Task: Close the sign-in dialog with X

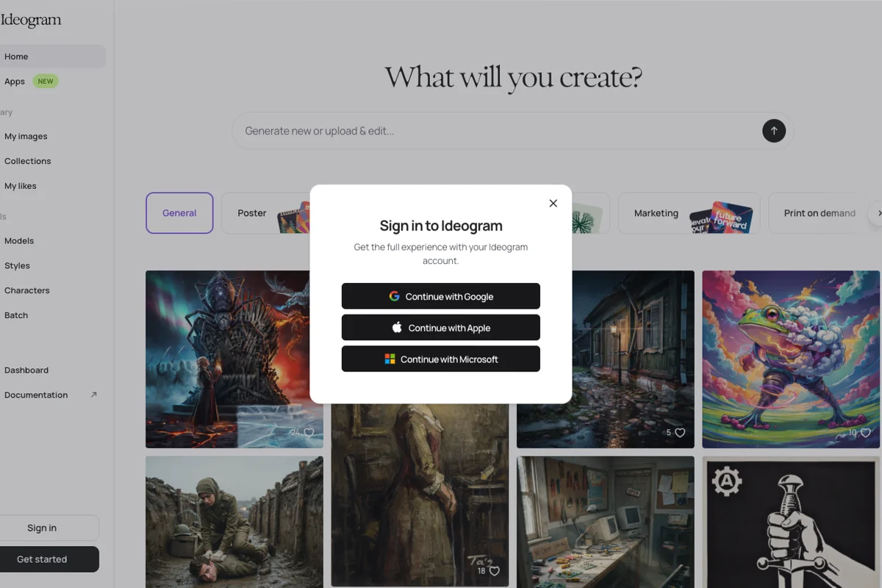Action: (553, 204)
